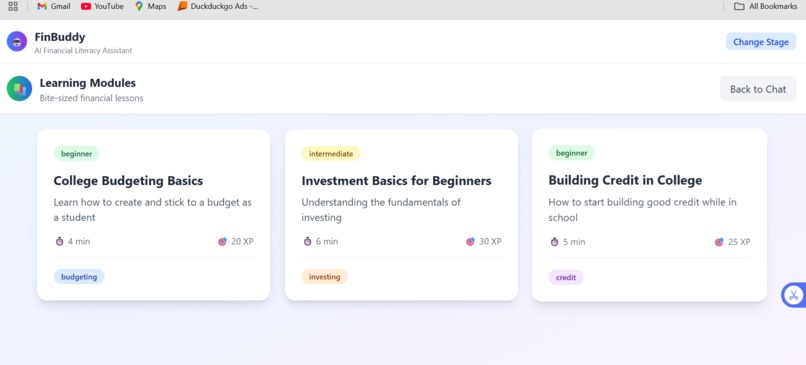This screenshot has height=365, width=806.
Task: Click the Maps pin favicon
Action: 139,7
